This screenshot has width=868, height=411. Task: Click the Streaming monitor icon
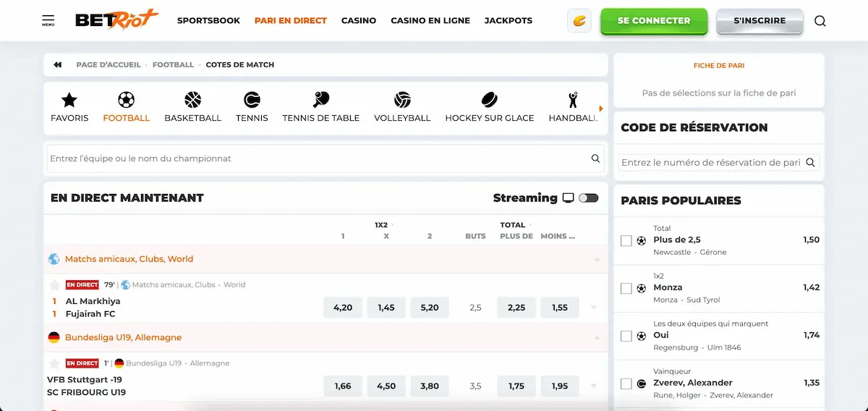[568, 198]
